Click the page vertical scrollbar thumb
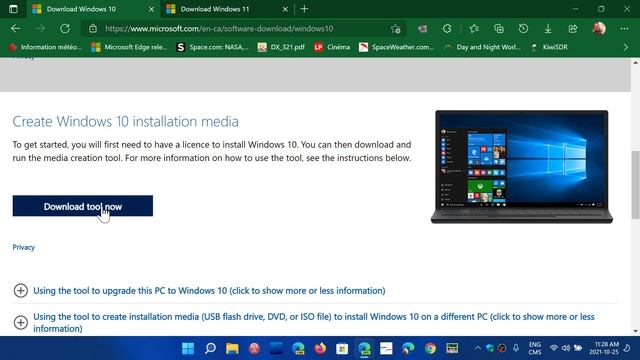 [x=636, y=184]
